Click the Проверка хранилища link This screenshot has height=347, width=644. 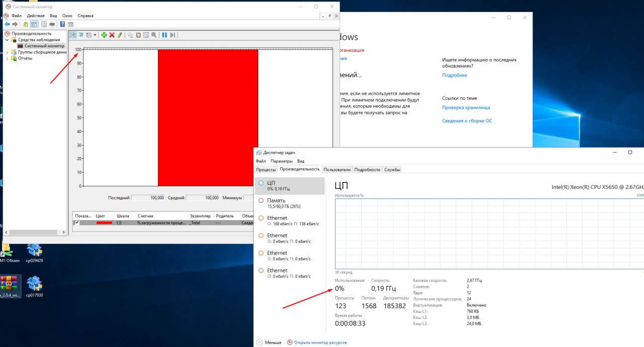point(466,107)
